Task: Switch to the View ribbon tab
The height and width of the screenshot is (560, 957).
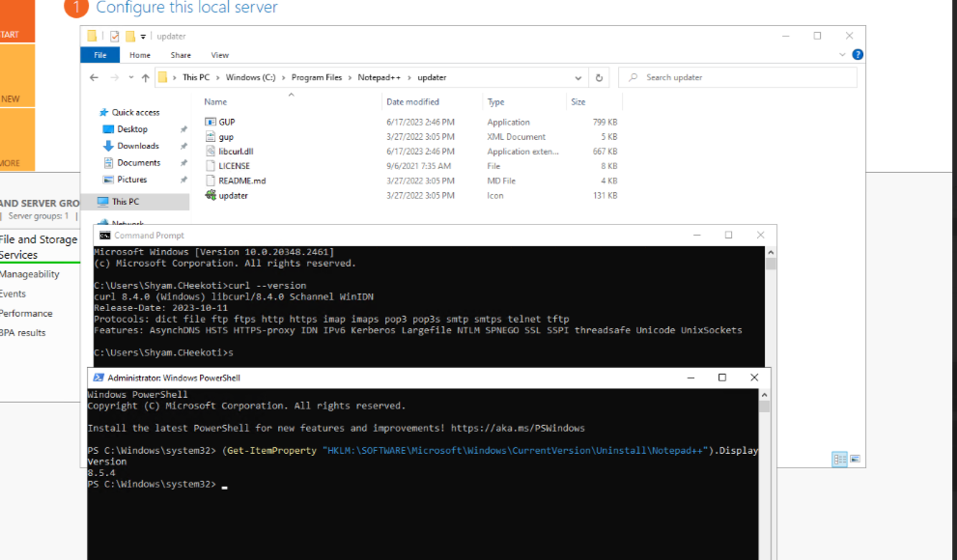Action: 220,55
